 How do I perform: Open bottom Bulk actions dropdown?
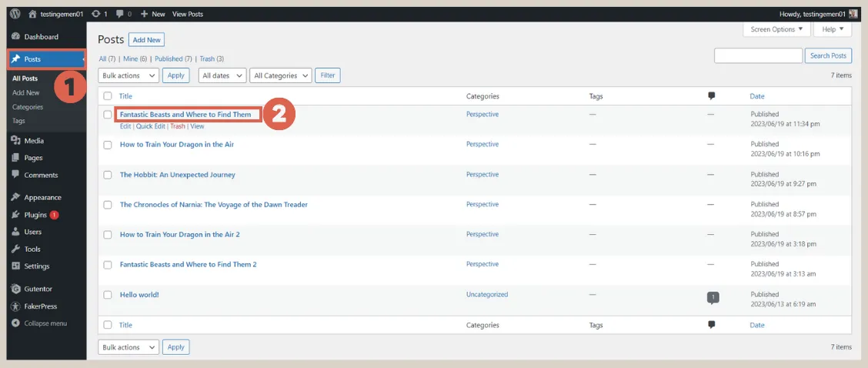pyautogui.click(x=129, y=347)
